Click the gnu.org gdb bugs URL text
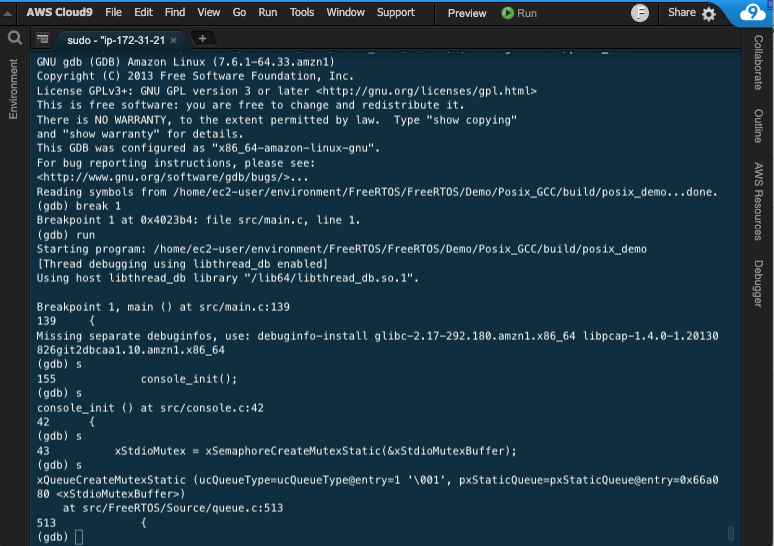Screen dimensions: 774x546 click(162, 177)
